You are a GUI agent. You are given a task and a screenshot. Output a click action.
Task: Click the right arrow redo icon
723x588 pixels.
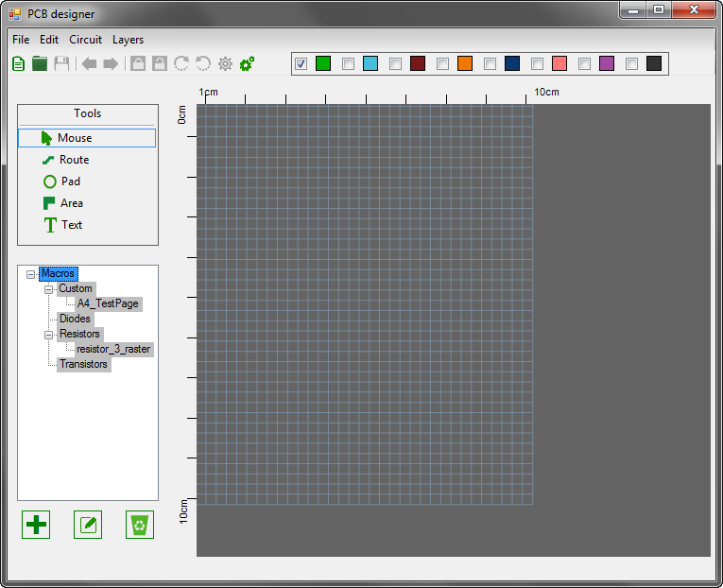coord(111,63)
